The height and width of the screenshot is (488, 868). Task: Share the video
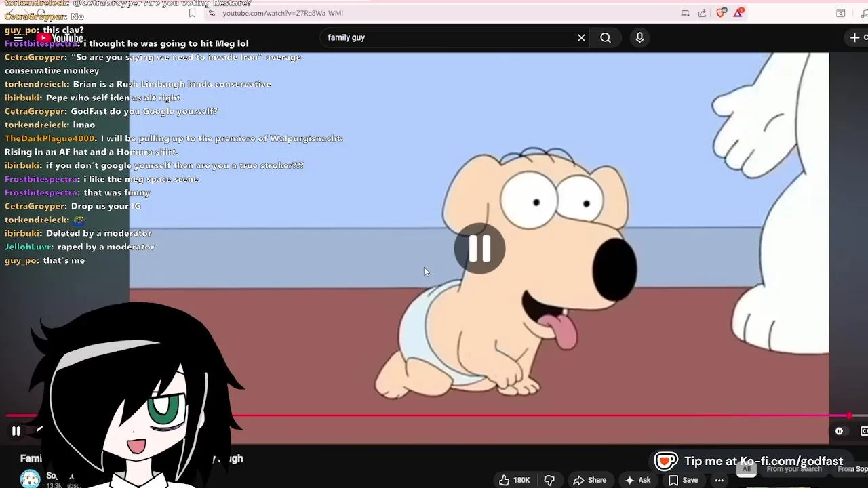pyautogui.click(x=590, y=480)
